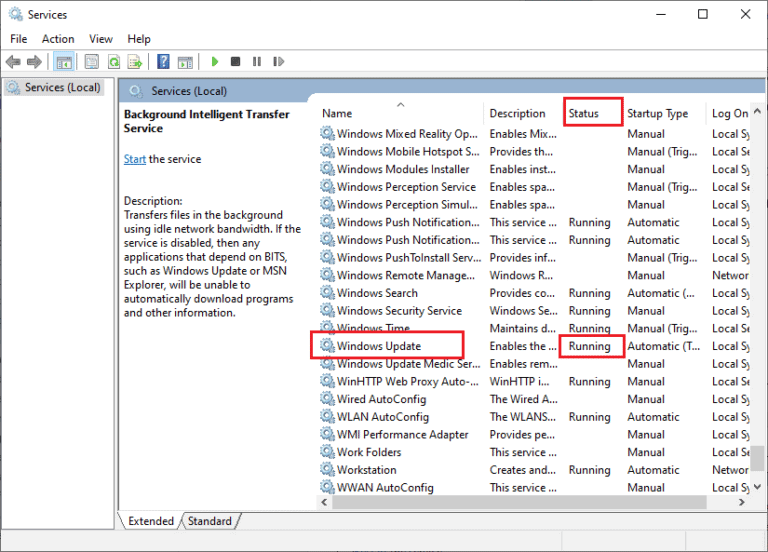
Task: Click the Forward arrow toolbar icon
Action: [34, 62]
